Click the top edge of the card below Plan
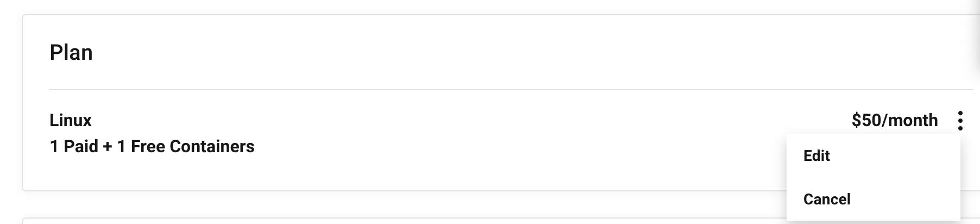980x224 pixels. pyautogui.click(x=380, y=219)
